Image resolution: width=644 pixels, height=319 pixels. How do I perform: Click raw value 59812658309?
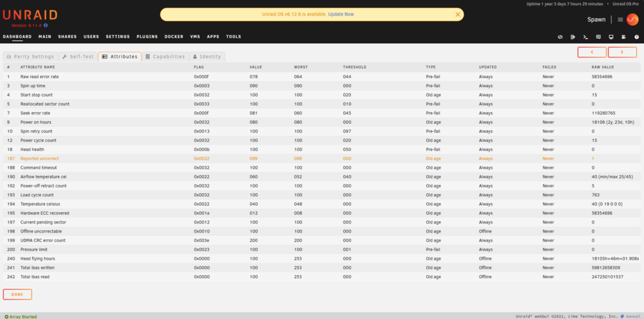click(606, 267)
